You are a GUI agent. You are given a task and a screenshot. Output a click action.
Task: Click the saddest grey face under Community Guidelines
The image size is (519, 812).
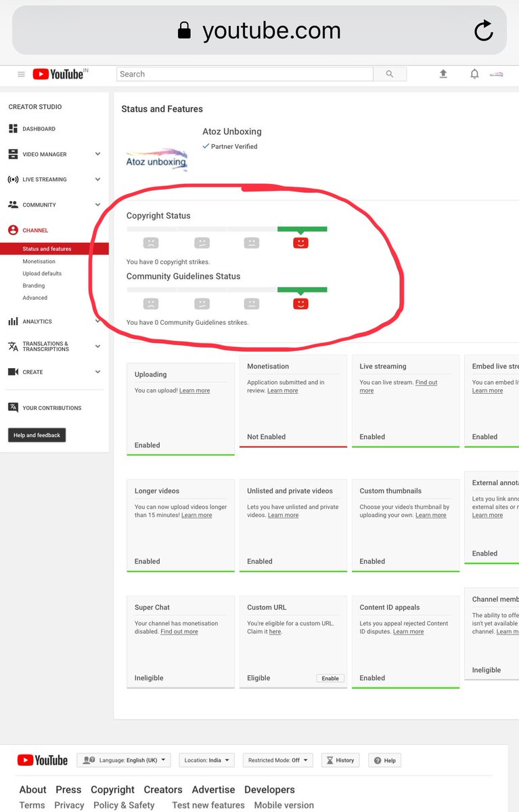click(x=151, y=304)
